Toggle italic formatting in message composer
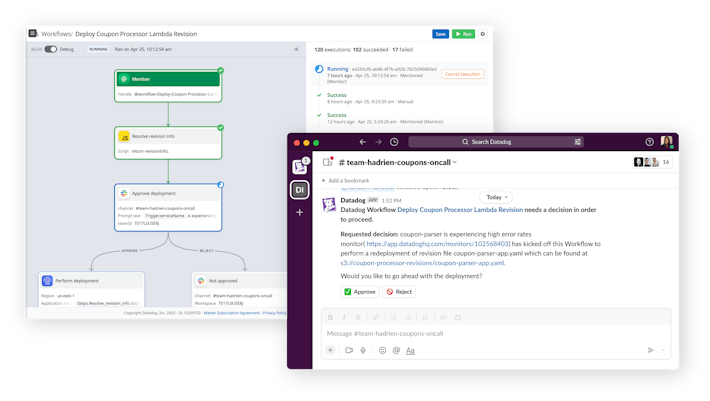710x401 pixels. (x=344, y=317)
